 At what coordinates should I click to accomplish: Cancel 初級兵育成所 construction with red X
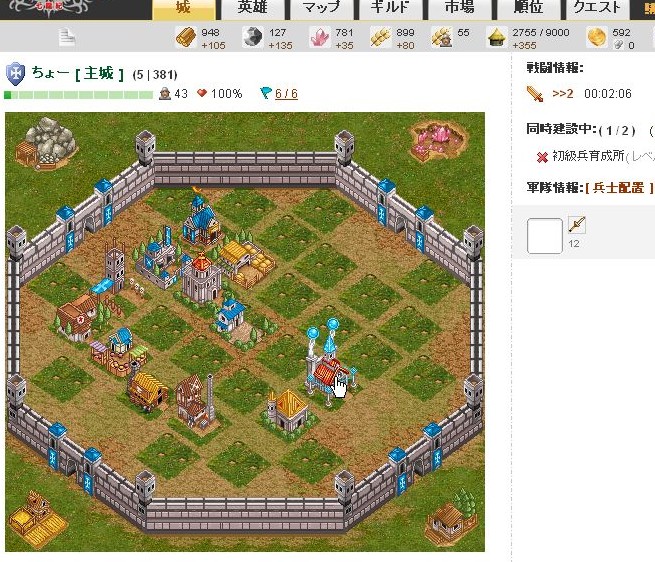click(x=542, y=157)
